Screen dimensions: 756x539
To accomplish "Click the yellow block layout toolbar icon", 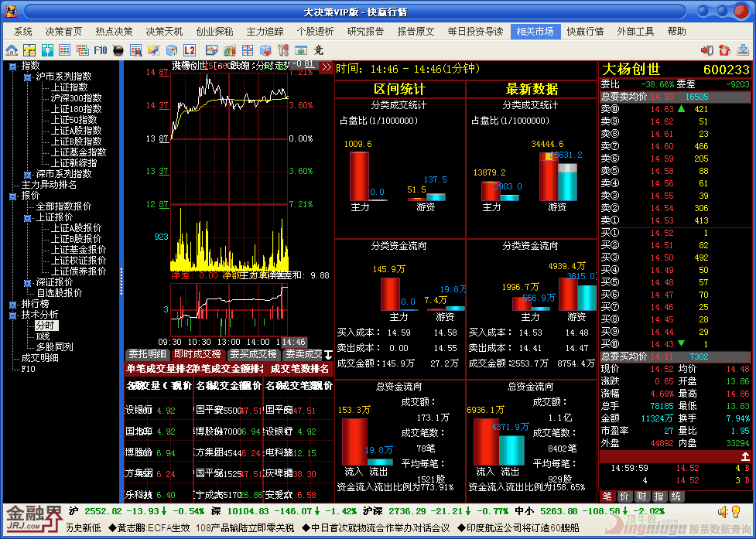I will click(x=29, y=49).
